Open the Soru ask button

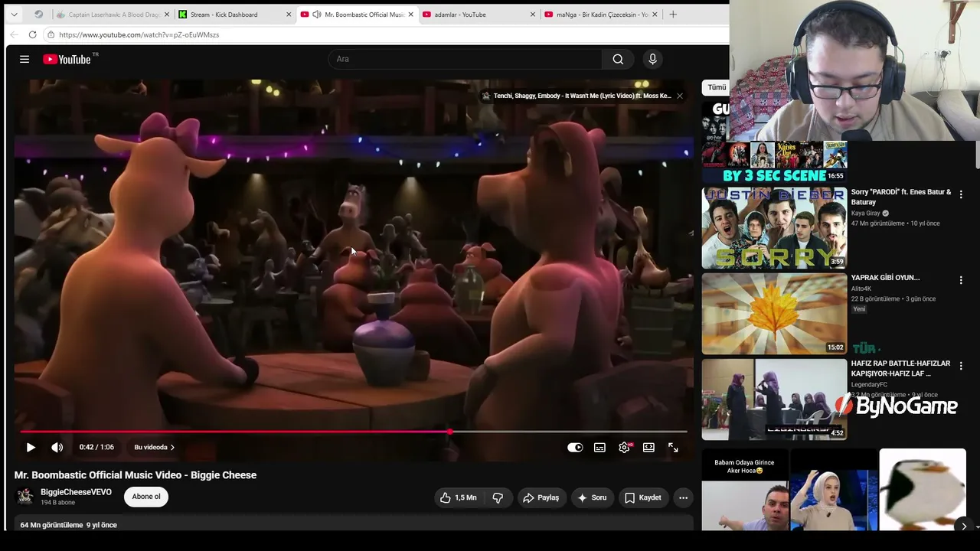(x=592, y=497)
